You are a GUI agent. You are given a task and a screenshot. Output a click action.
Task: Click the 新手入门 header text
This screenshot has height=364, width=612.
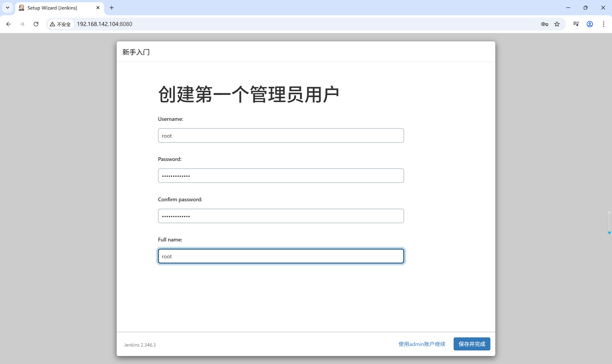tap(136, 52)
